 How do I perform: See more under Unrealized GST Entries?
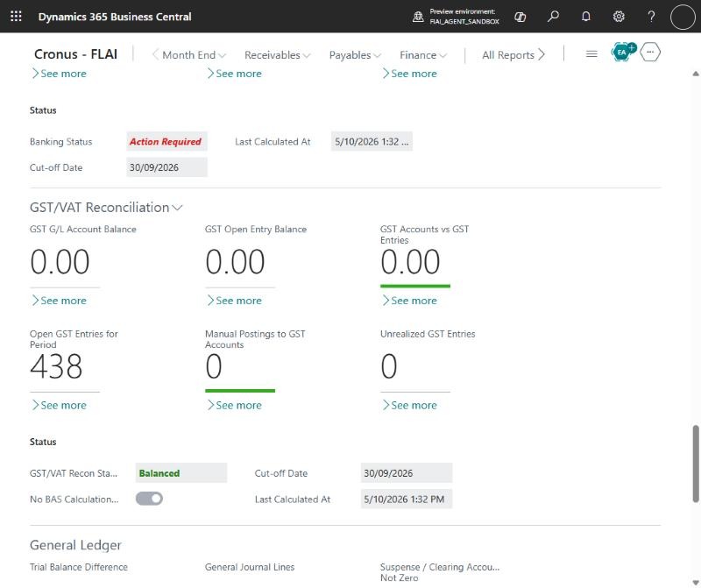[409, 405]
